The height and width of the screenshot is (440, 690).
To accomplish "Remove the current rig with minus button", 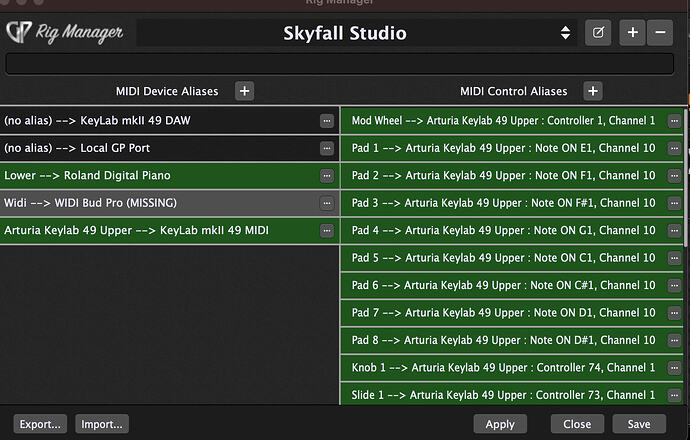I will [660, 33].
